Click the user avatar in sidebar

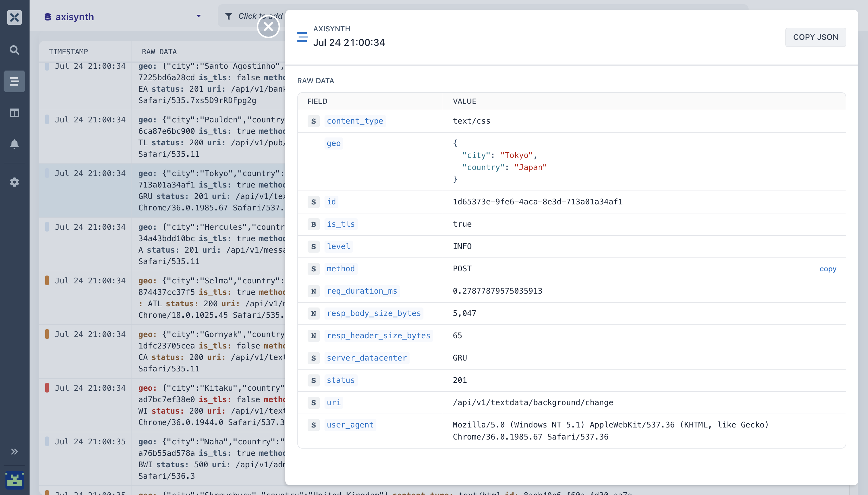tap(14, 480)
